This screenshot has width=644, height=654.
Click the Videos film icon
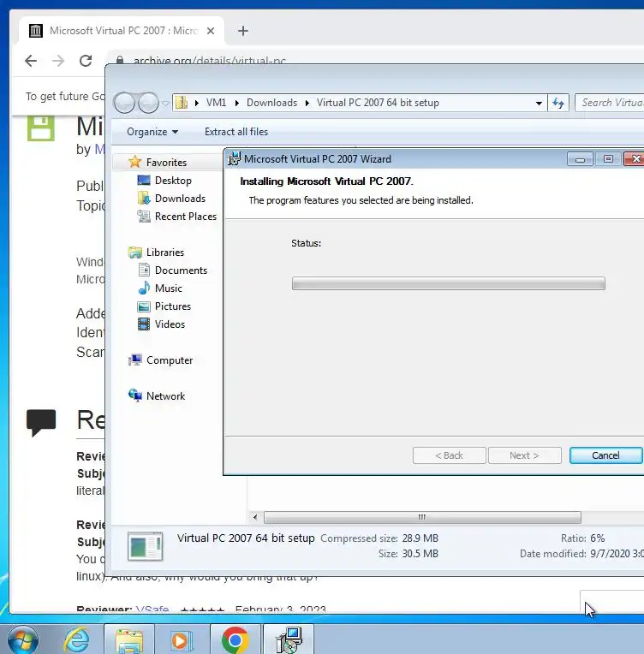pyautogui.click(x=144, y=324)
